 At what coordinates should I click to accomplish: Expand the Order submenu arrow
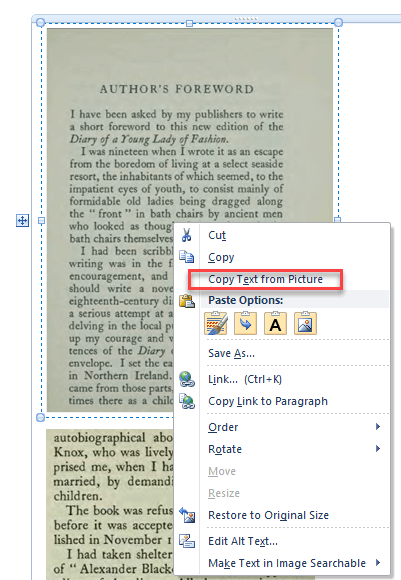tap(378, 426)
